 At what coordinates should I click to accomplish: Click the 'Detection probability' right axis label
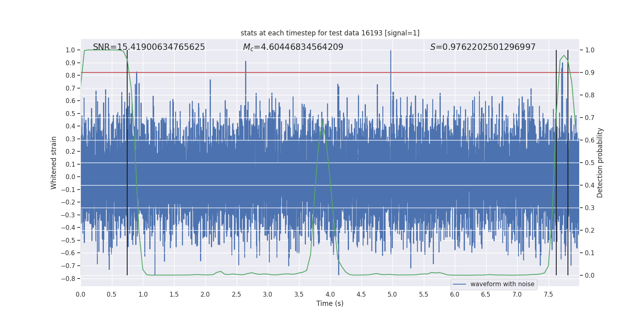point(600,163)
